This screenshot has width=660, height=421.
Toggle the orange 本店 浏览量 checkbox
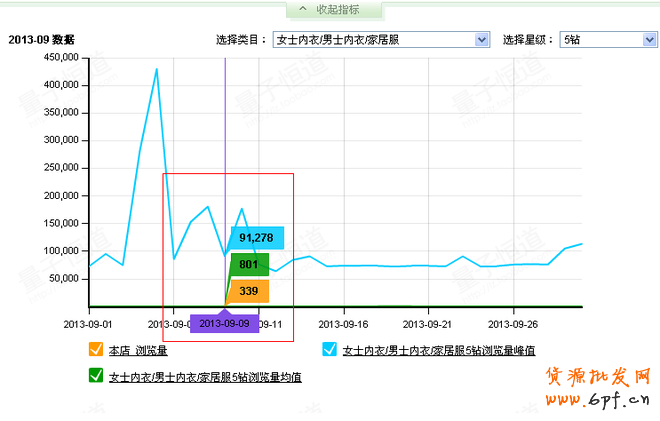[x=96, y=350]
